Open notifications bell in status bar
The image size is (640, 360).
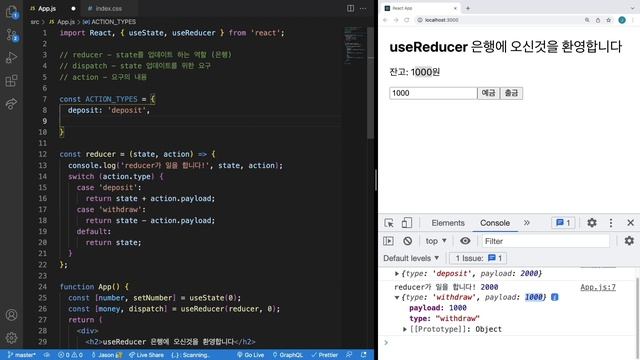363,355
